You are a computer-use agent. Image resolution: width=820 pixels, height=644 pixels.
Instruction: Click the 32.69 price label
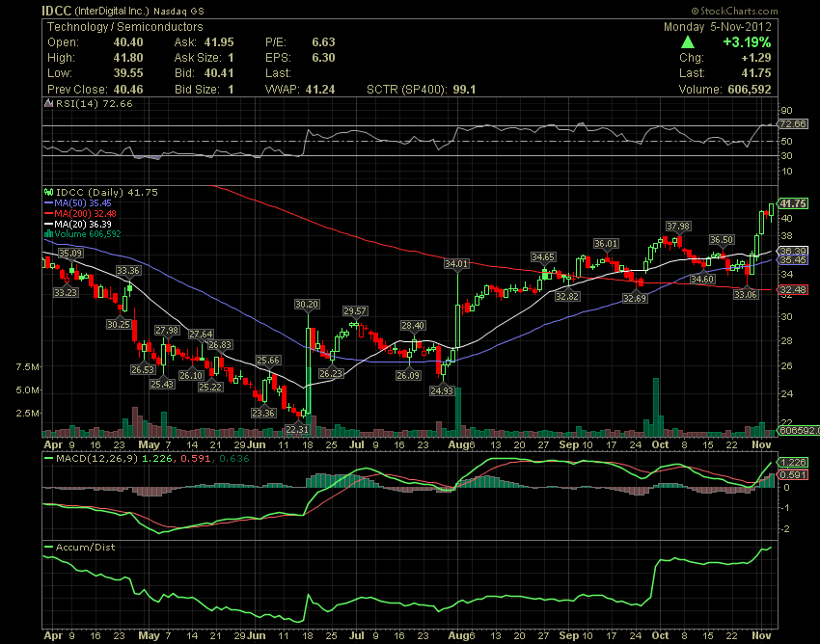click(635, 299)
